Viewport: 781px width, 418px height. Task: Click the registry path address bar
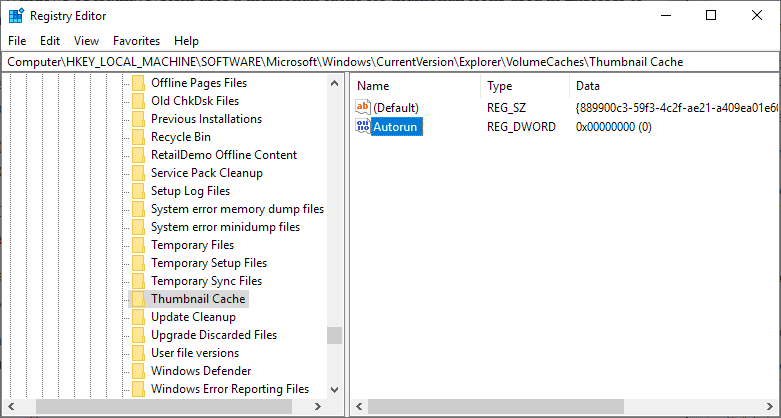(390, 62)
